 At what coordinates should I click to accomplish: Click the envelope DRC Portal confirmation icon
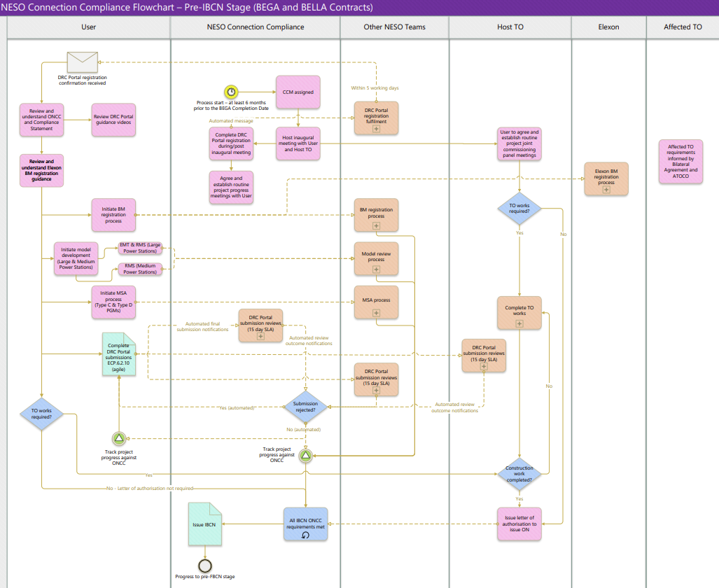(x=82, y=62)
